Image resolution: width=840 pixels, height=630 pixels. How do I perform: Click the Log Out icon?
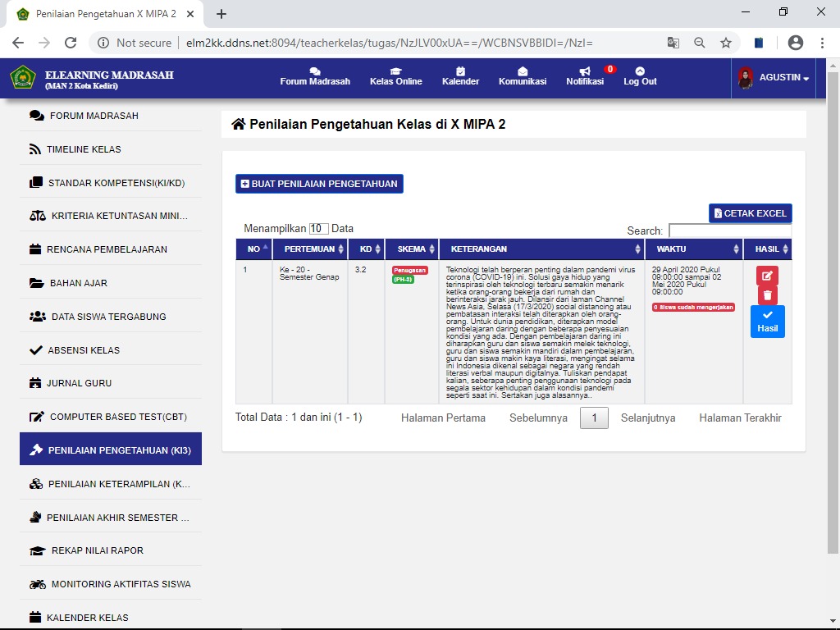(x=640, y=77)
